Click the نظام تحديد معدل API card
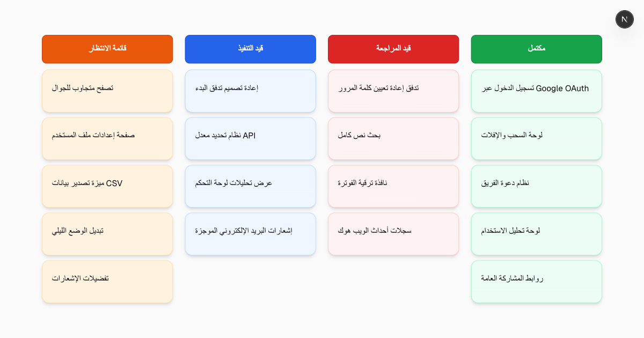The image size is (644, 338). tap(251, 138)
